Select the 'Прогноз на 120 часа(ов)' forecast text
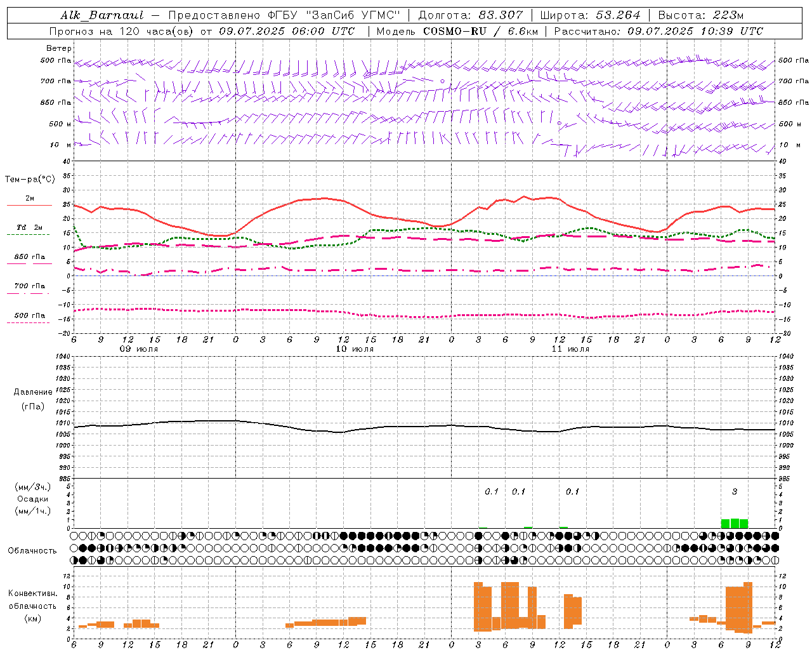This screenshot has width=812, height=650. click(x=122, y=31)
